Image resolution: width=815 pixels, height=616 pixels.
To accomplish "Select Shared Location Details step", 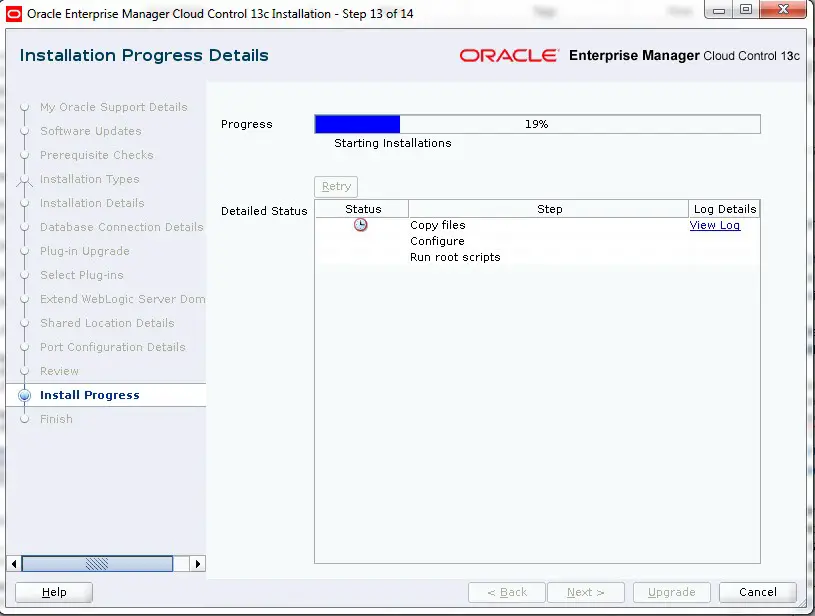I will (107, 323).
